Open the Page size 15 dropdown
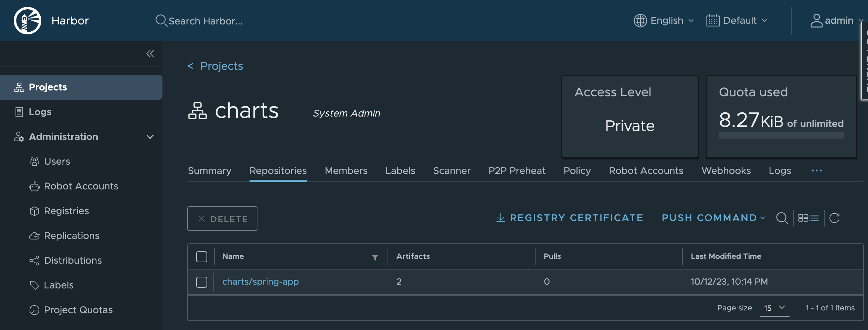The image size is (868, 330). (x=775, y=308)
